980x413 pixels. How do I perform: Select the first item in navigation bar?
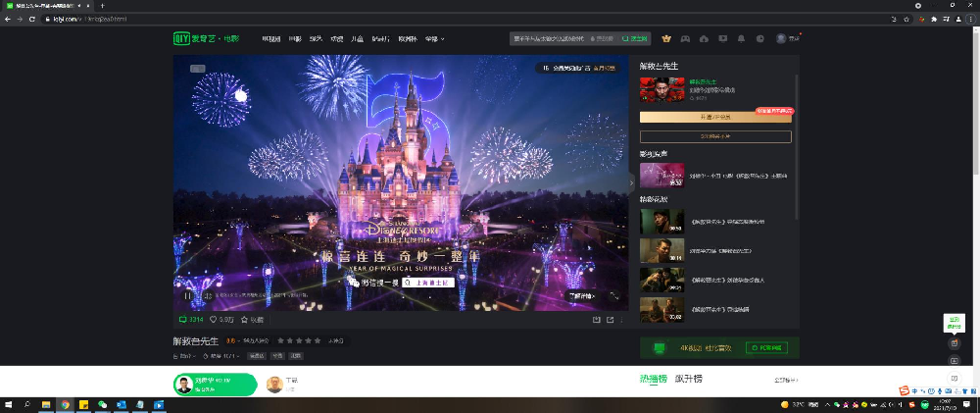pos(271,39)
